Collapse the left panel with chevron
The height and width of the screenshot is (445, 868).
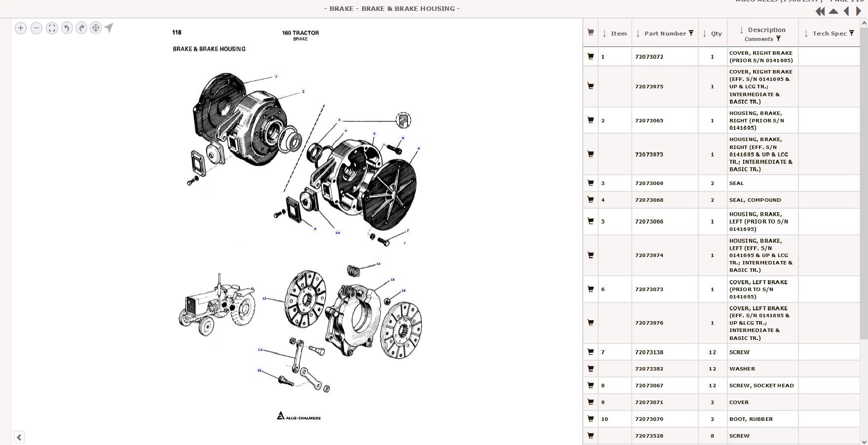(x=19, y=437)
